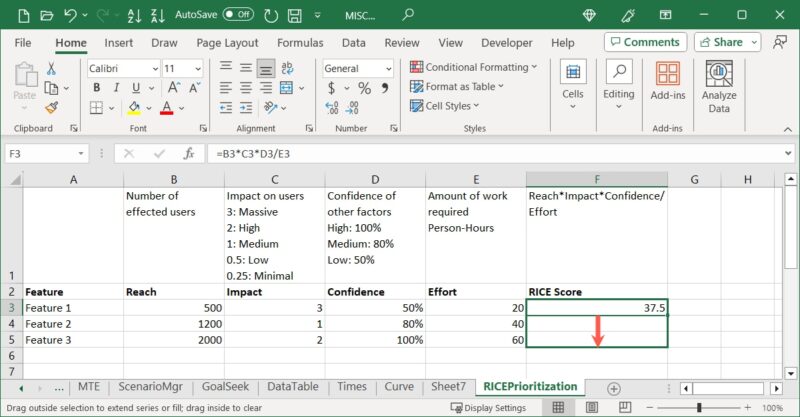This screenshot has width=800, height=417.
Task: Sort A to Z ascending
Action: 135,15
